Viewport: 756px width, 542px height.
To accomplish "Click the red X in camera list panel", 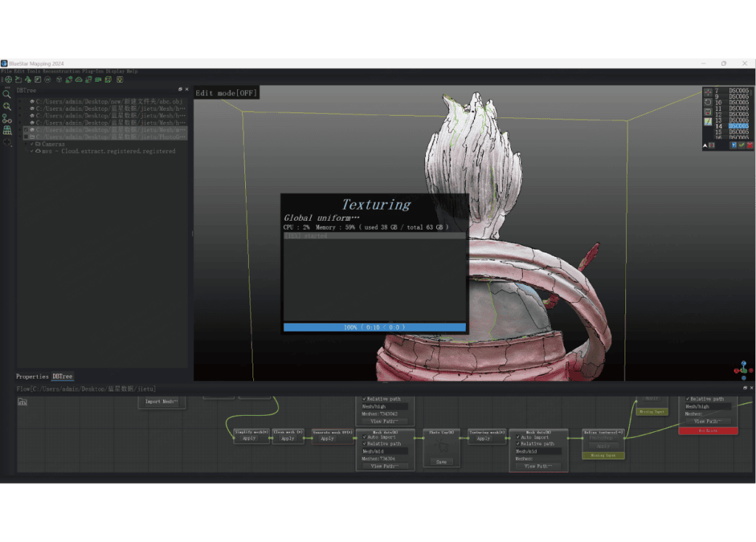I will (x=750, y=145).
